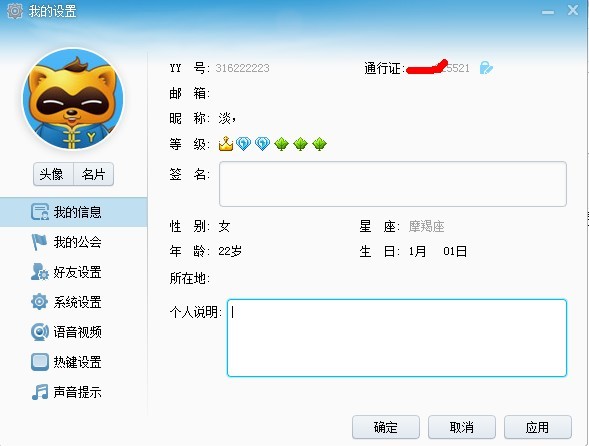Click the crown level icon

point(225,144)
